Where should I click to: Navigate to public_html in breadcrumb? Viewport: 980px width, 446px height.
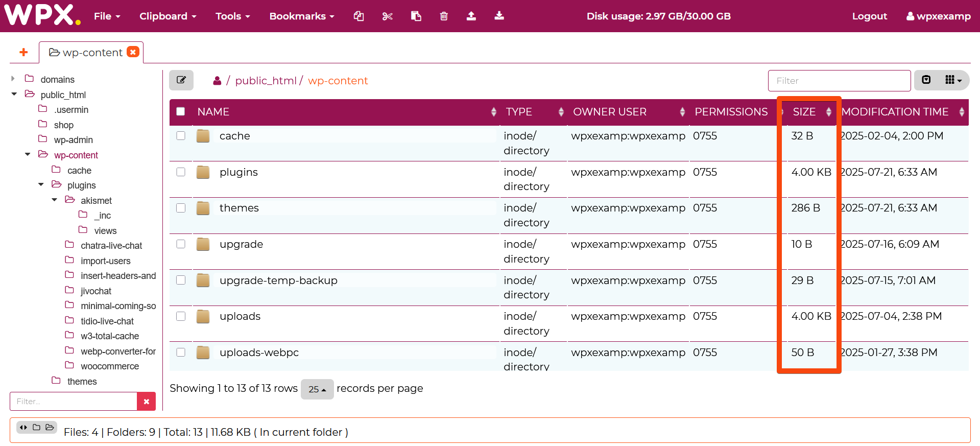pos(266,81)
